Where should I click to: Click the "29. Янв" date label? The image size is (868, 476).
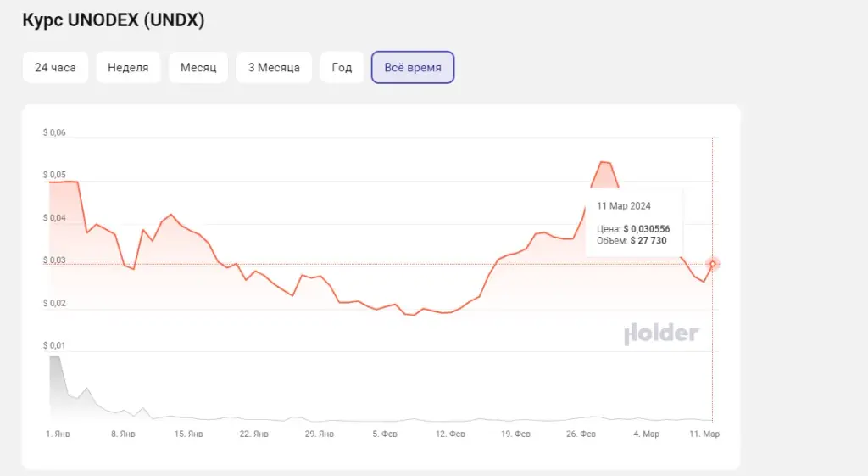[x=319, y=434]
